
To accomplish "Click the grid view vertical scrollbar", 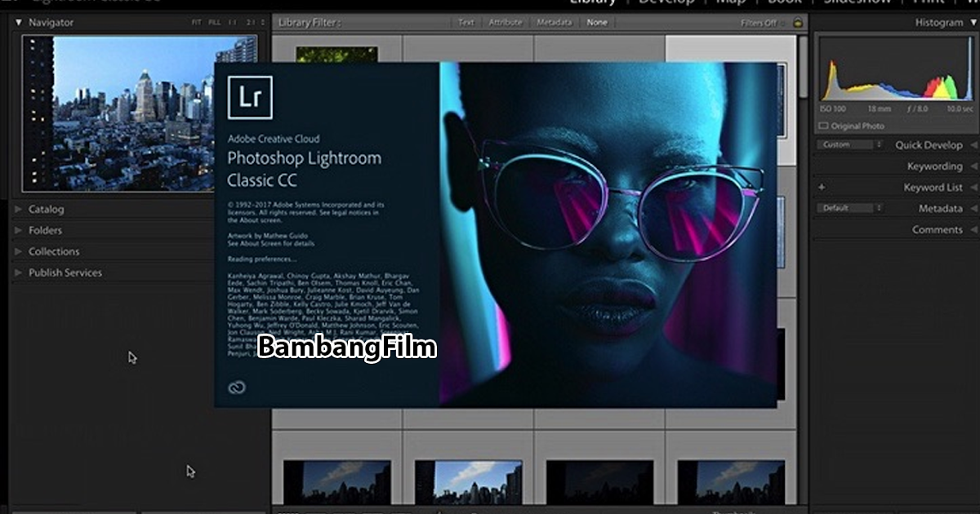I will pos(804,68).
